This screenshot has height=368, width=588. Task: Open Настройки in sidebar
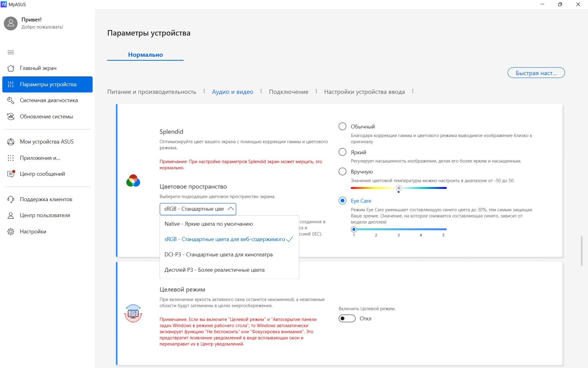click(x=47, y=232)
